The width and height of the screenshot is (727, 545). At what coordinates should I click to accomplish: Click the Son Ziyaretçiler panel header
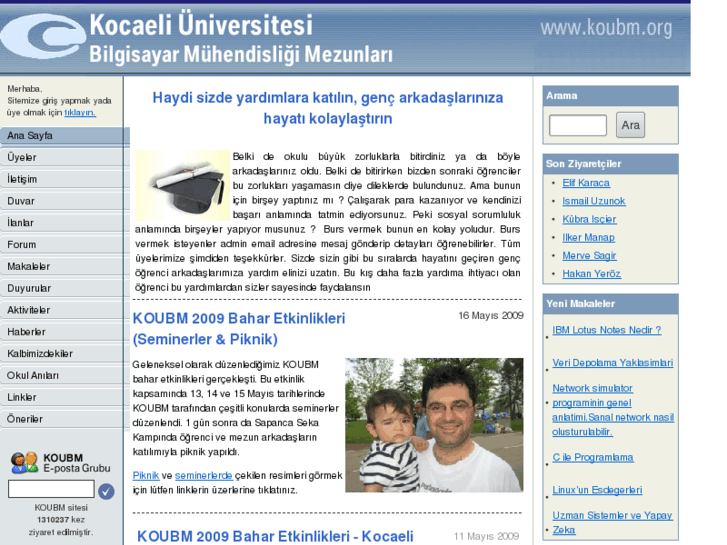click(610, 164)
